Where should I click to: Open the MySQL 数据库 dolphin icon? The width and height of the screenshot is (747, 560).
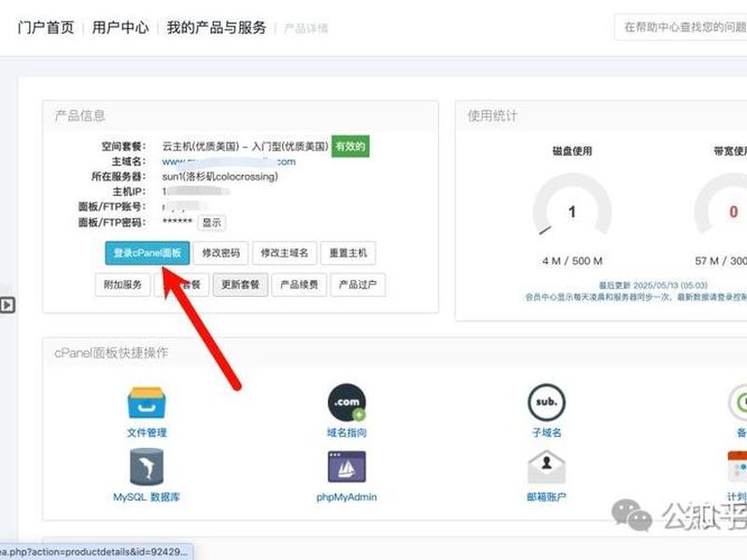click(x=147, y=468)
